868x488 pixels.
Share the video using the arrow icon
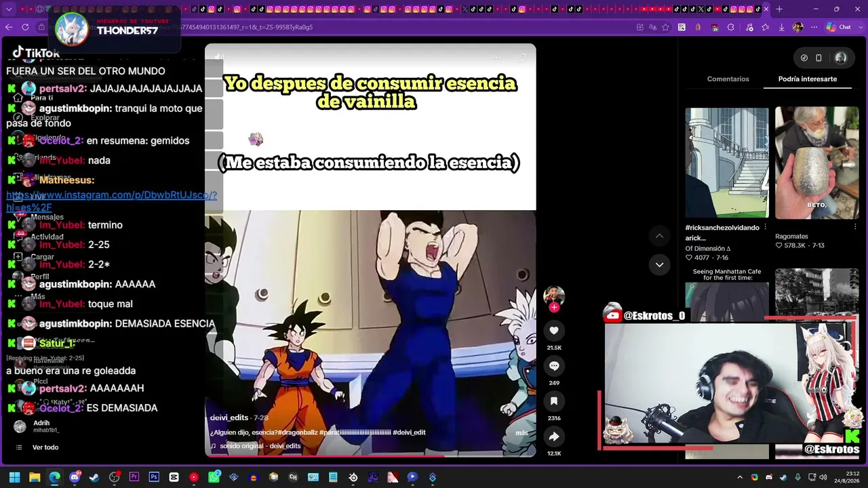point(554,436)
